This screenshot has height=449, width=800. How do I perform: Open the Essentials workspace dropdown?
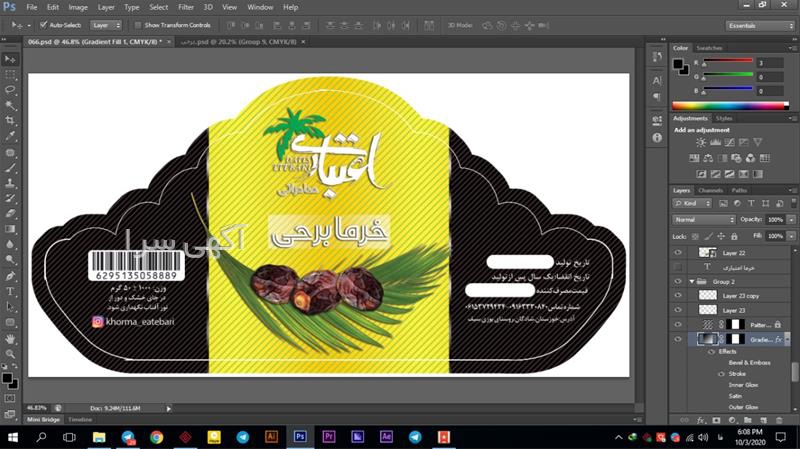click(x=761, y=25)
